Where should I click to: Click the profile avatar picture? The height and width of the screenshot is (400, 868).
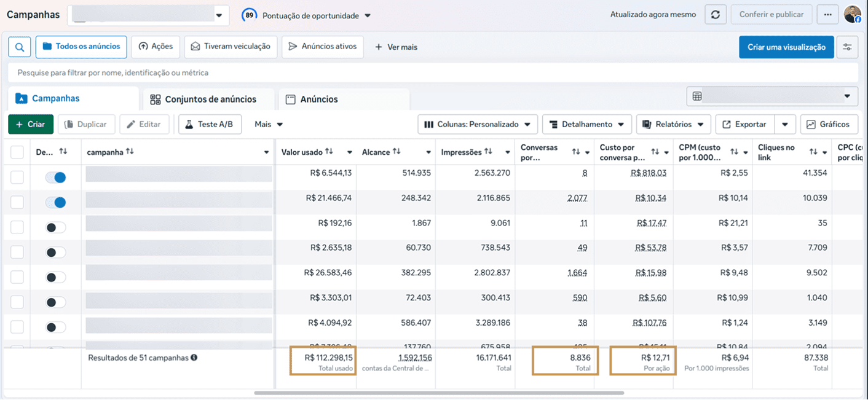pos(853,14)
